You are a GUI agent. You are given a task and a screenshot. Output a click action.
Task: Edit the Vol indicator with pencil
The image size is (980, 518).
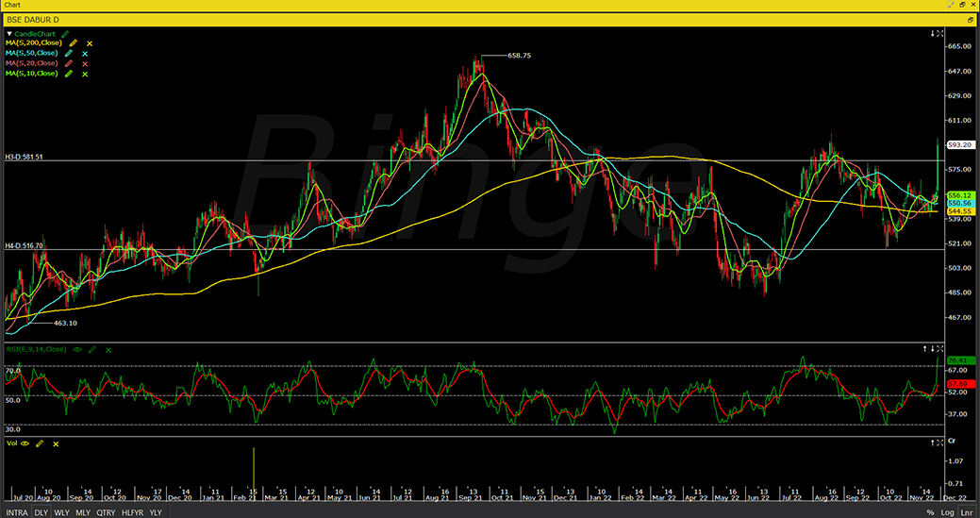pyautogui.click(x=40, y=443)
